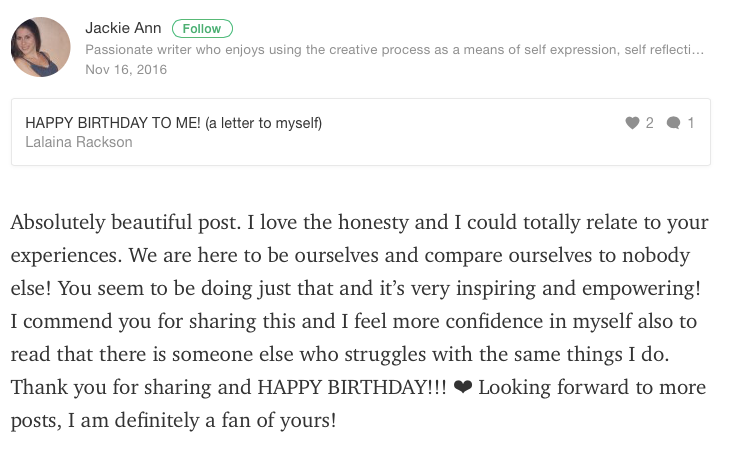The width and height of the screenshot is (733, 451).
Task: Open Jackie Ann's profile photo
Action: coord(40,47)
